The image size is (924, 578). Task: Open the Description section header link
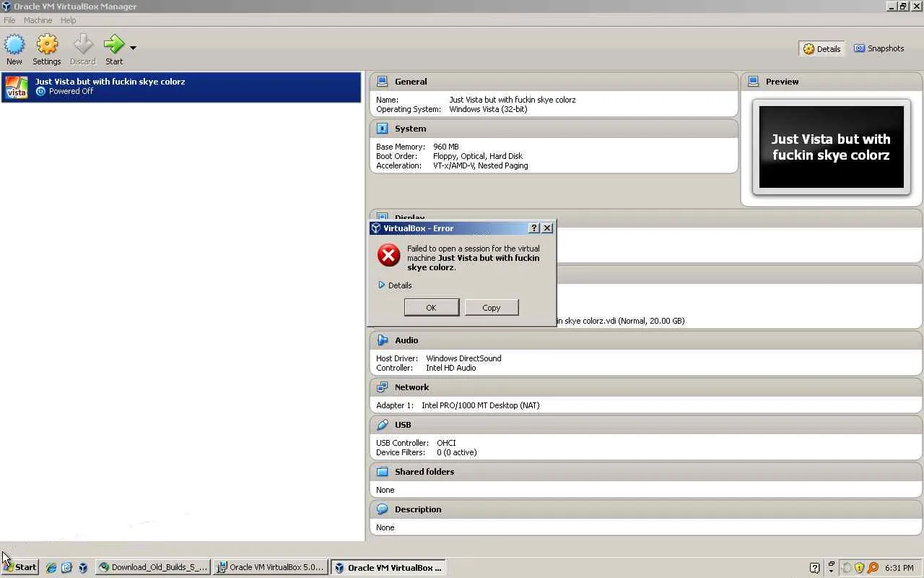point(418,509)
